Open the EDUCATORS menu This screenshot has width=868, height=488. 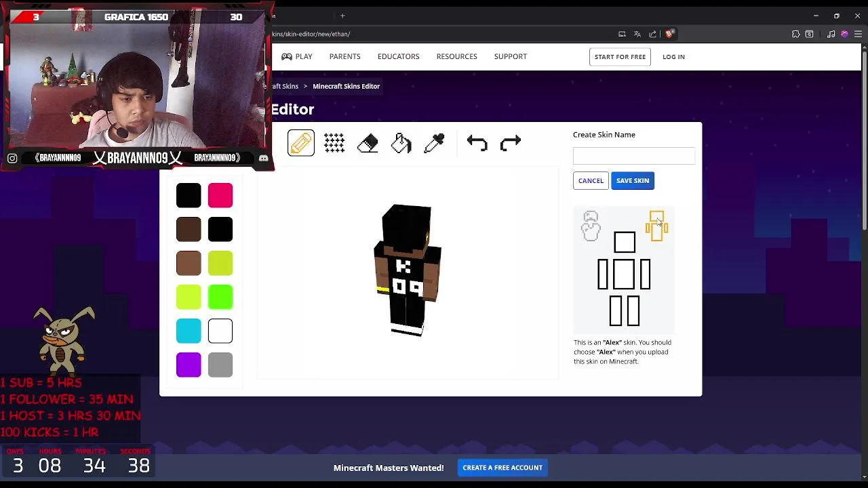(398, 56)
